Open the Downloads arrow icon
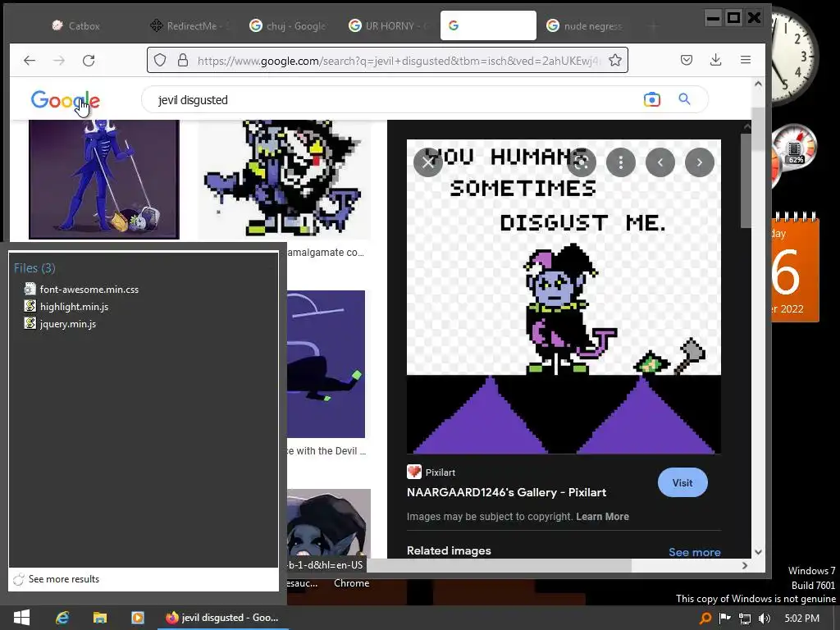Screen dimensions: 840x630 pos(715,60)
